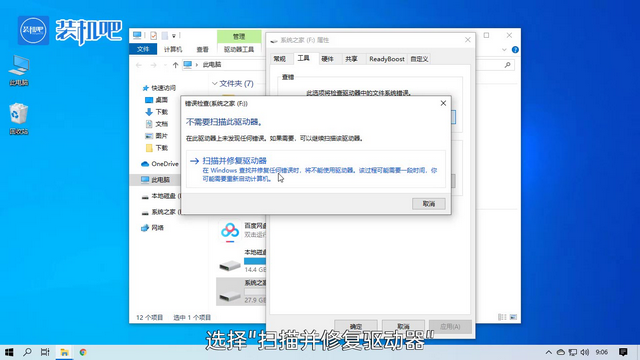Open the notification center icon
Screen dimensions: 640x360
coord(623,352)
